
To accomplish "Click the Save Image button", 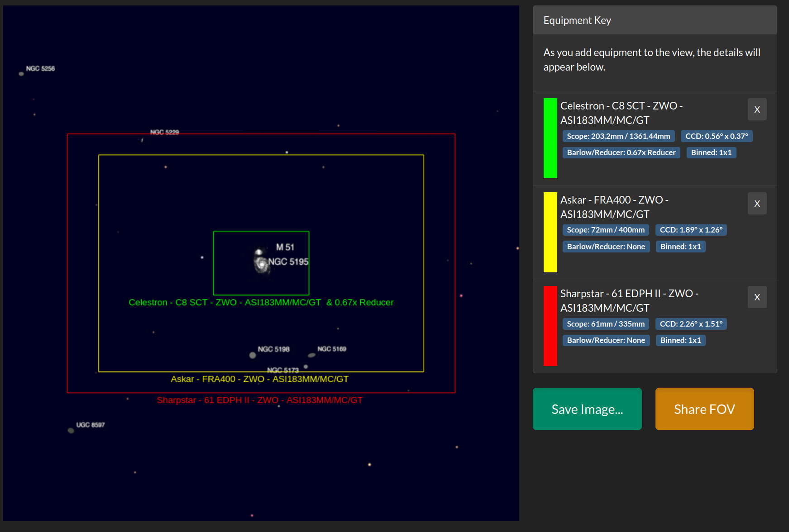I will coord(587,409).
